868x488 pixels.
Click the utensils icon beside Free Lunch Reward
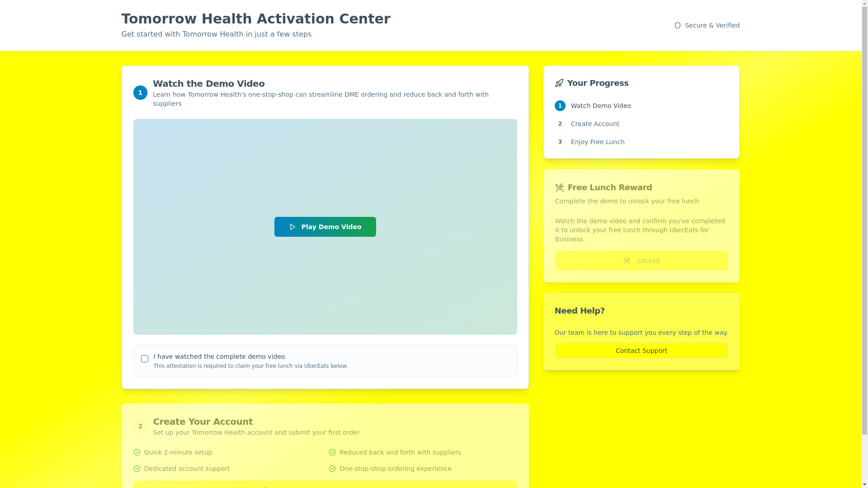559,188
